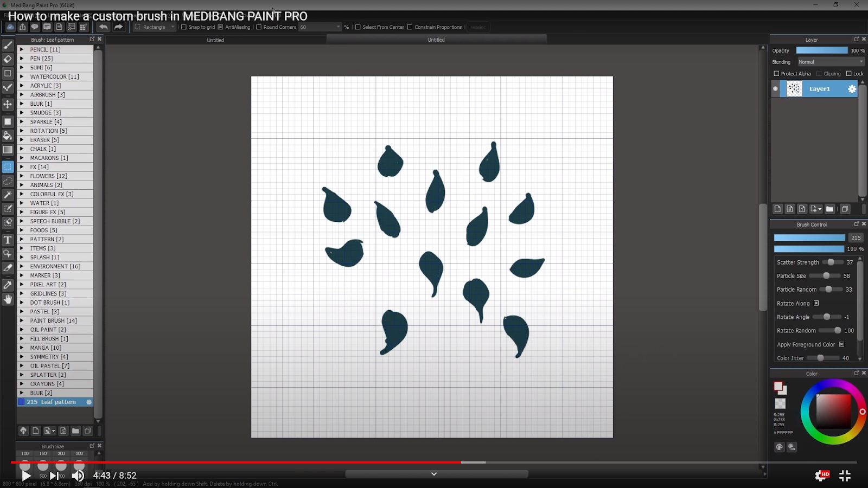
Task: Select the SPARKLE [4] brush category
Action: [x=55, y=122]
